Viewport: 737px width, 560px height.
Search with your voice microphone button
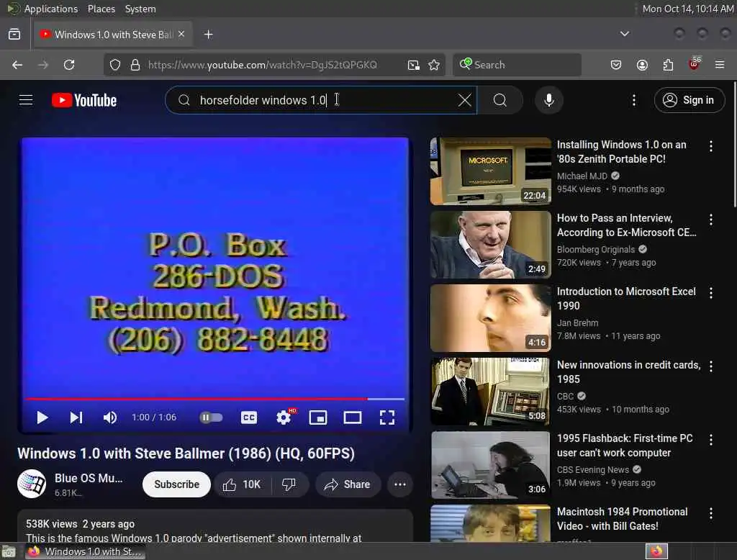tap(549, 99)
